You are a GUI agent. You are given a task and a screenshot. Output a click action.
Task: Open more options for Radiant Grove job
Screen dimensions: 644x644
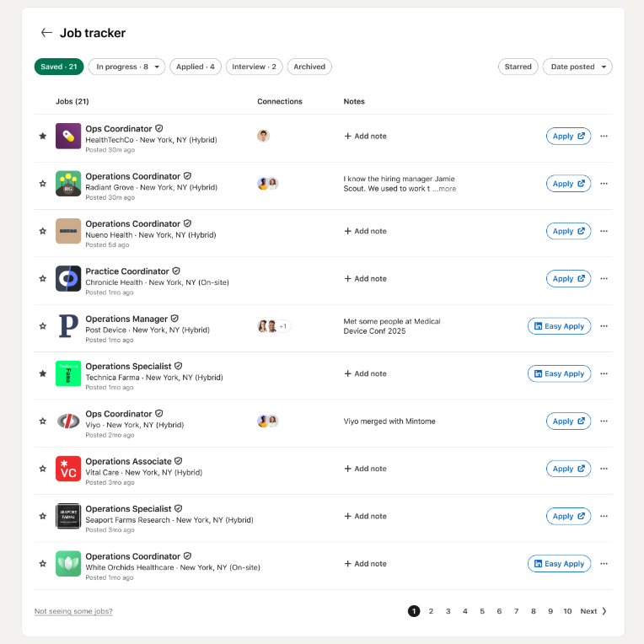point(604,184)
